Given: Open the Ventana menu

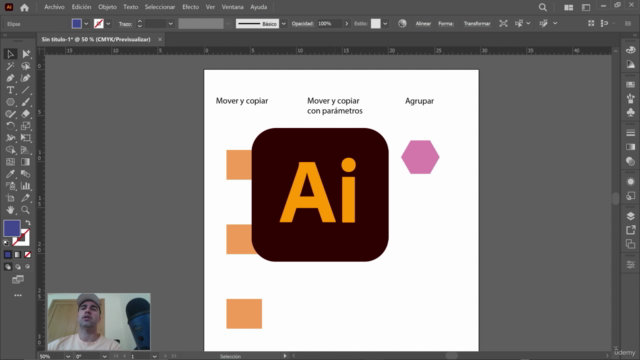Looking at the screenshot, I should [232, 7].
